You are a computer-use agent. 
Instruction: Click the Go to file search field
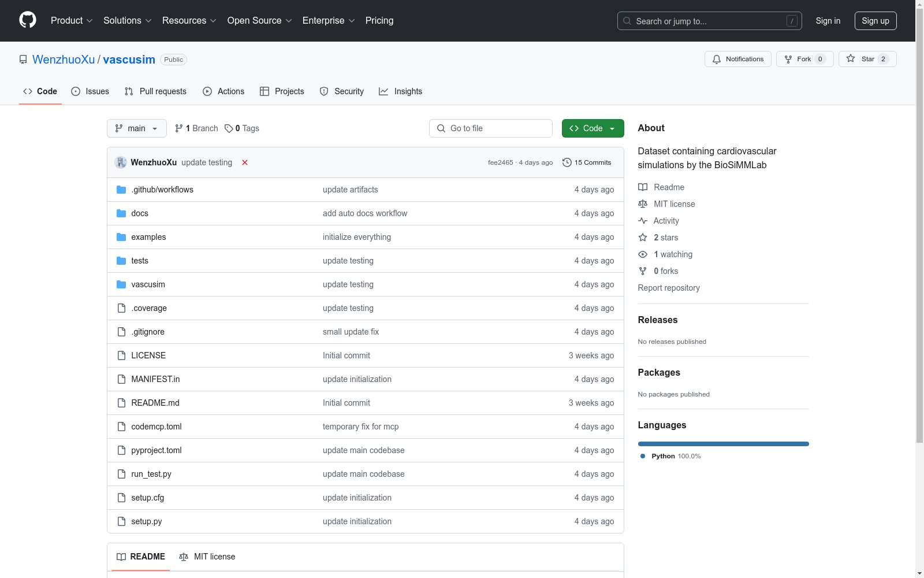pos(491,128)
